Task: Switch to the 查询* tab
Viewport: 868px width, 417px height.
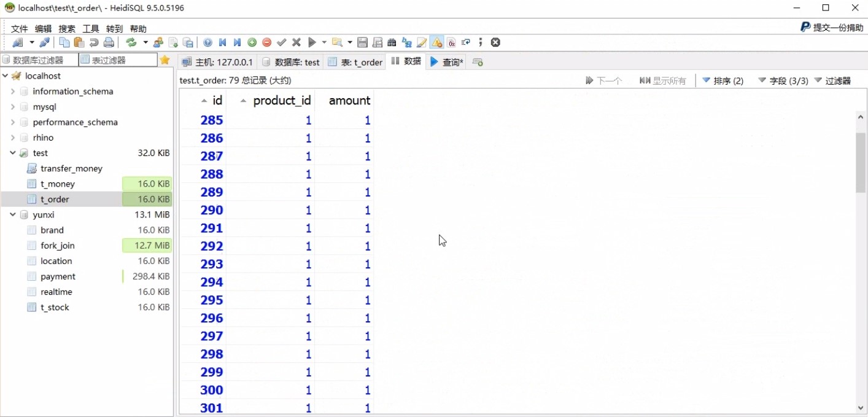Action: click(447, 62)
